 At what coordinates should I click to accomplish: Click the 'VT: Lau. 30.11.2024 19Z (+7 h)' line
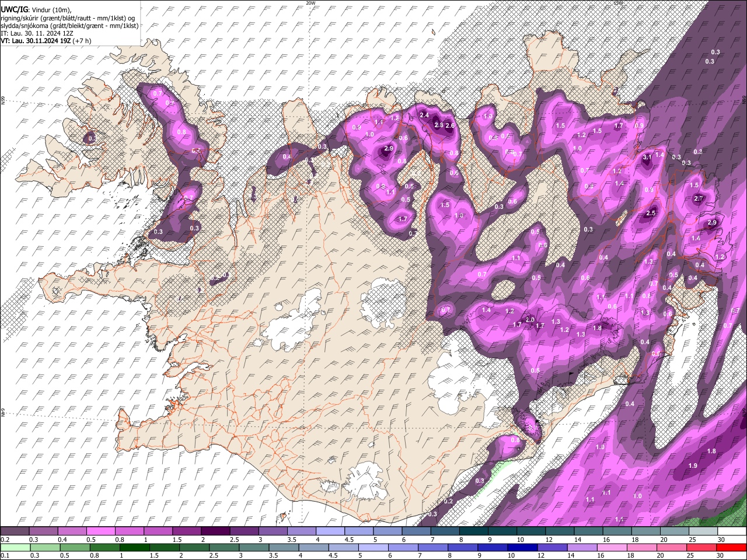[x=46, y=41]
